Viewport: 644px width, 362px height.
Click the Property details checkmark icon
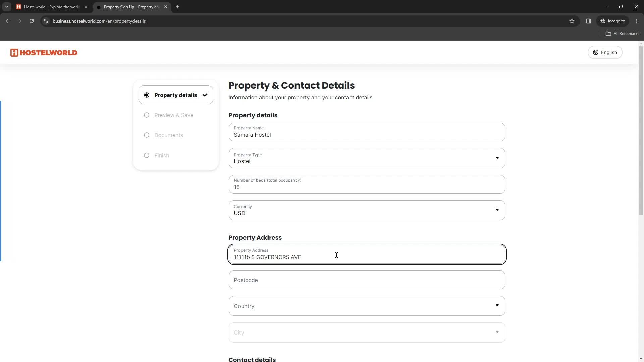pos(206,95)
